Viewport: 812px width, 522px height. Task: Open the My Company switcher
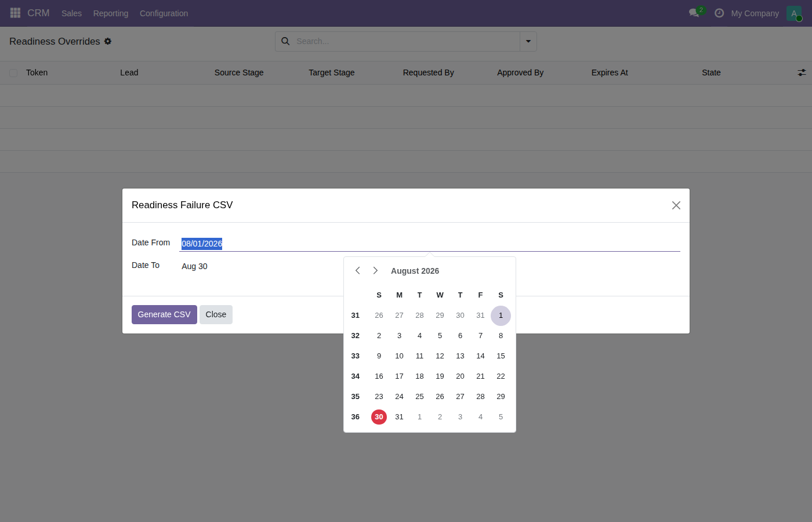(755, 13)
